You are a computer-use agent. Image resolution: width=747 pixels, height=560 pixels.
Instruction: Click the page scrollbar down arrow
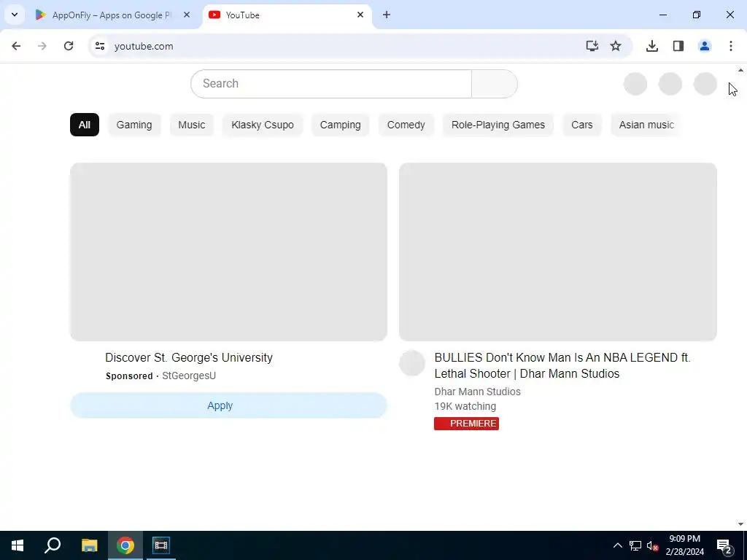click(740, 524)
